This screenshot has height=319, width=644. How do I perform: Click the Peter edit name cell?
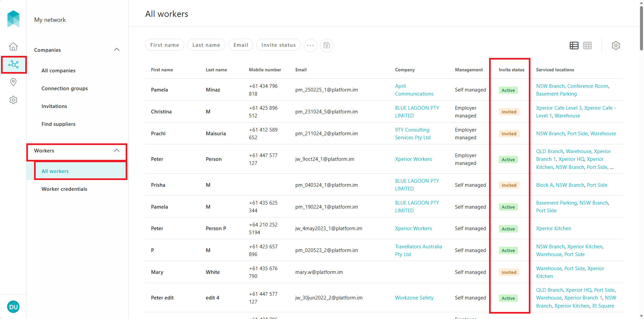[x=162, y=298]
